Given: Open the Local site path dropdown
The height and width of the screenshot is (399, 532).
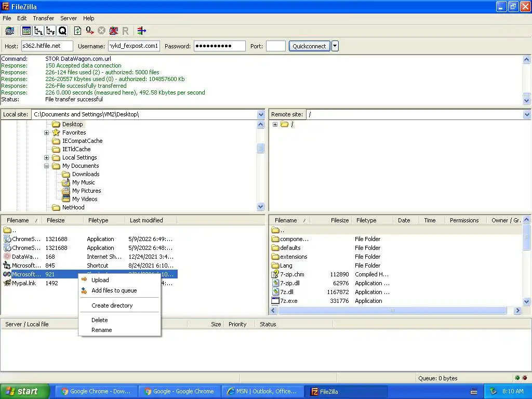Looking at the screenshot, I should (261, 114).
